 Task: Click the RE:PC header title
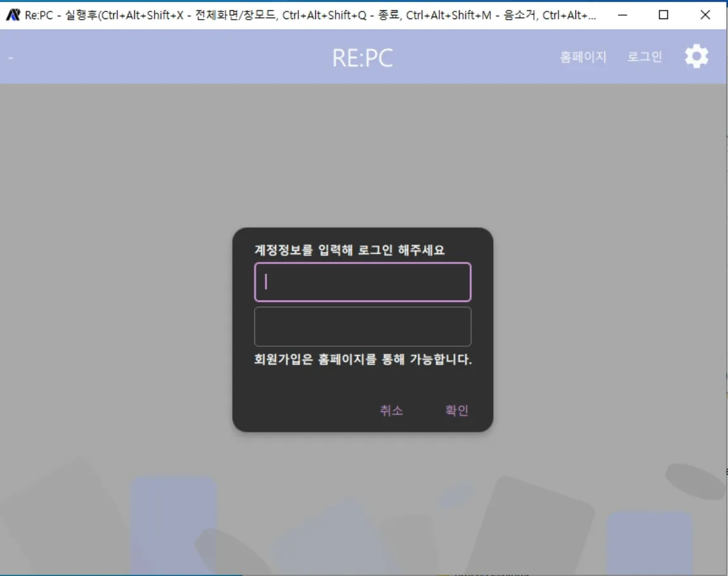363,58
